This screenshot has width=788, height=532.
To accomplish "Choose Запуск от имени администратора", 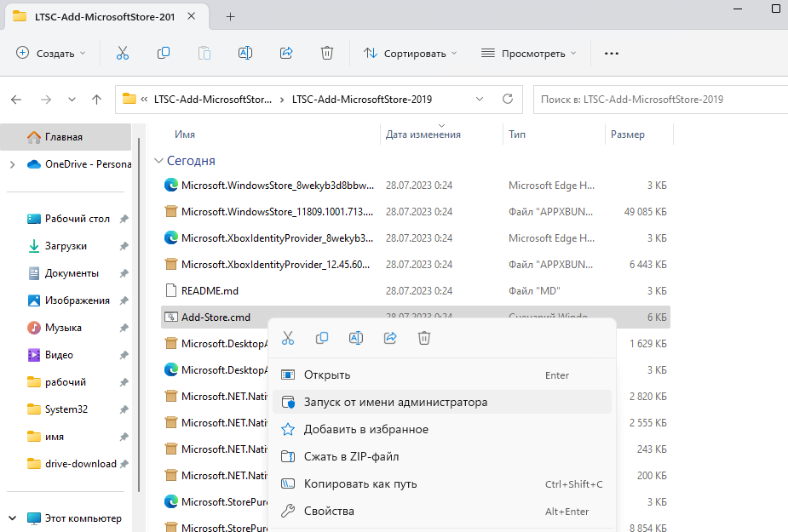I will tap(442, 402).
